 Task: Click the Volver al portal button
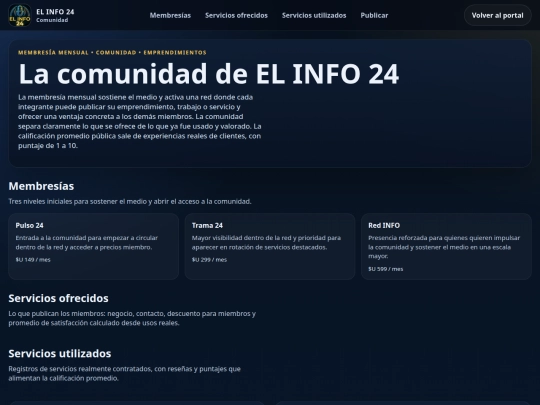coord(497,15)
